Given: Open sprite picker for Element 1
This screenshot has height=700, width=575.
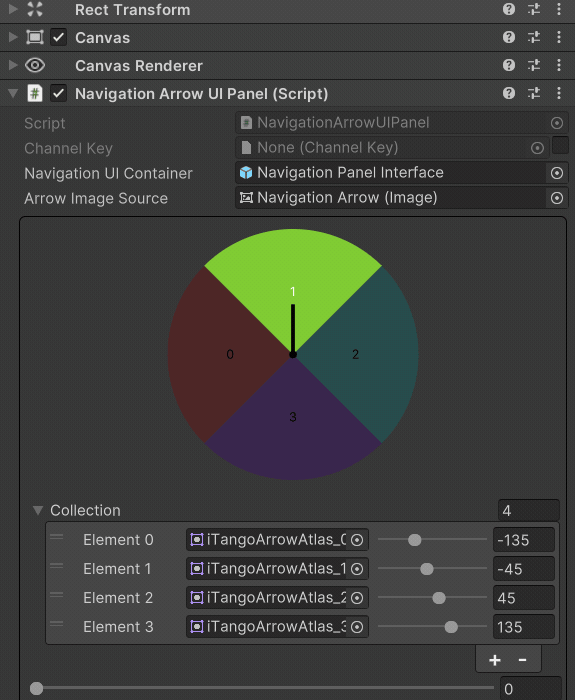Looking at the screenshot, I should pyautogui.click(x=357, y=569).
